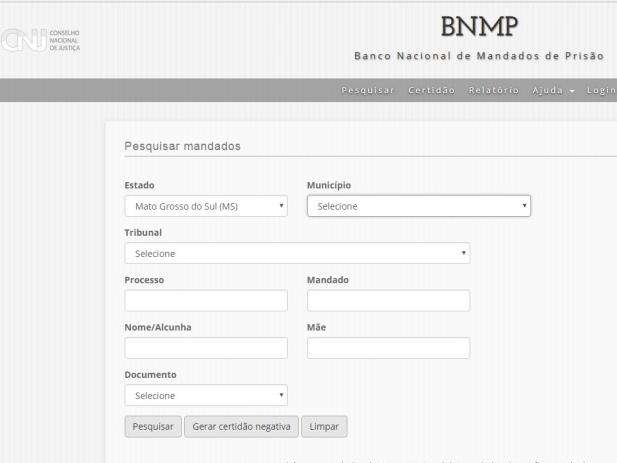
Task: Expand the Ajuda dropdown menu
Action: [553, 90]
